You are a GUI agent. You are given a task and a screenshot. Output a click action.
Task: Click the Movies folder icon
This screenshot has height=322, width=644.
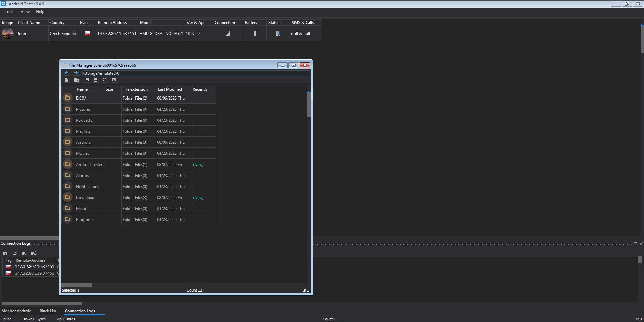(68, 153)
